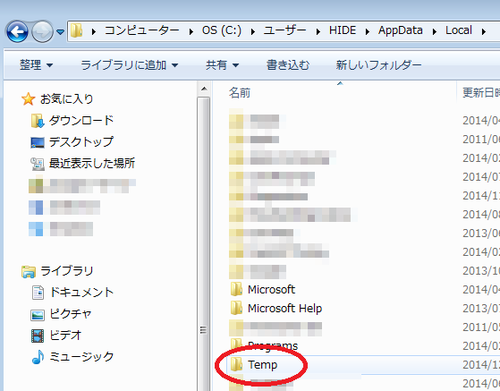Select HIDE in the address path
Screen dimensions: 500x391
coord(342,31)
